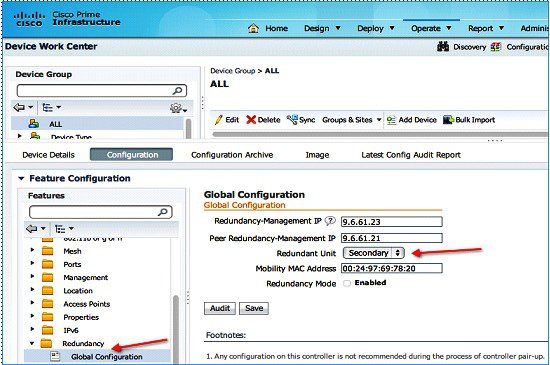Click the Discovery binoculars icon

click(x=443, y=46)
